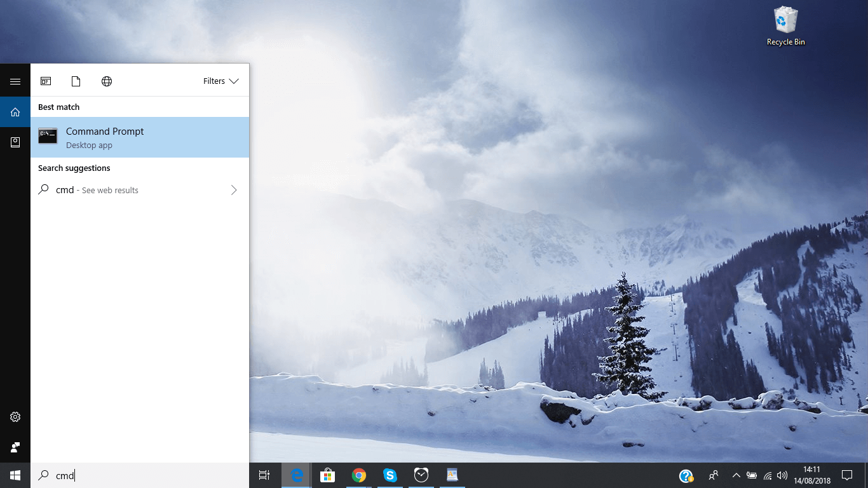Launch Command Prompt best match result
868x488 pixels.
pyautogui.click(x=140, y=137)
